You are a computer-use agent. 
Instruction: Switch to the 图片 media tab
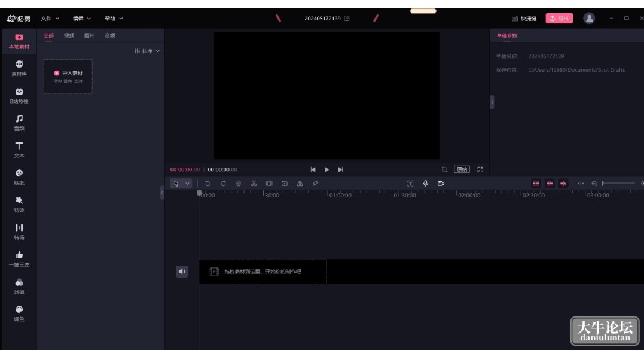89,35
